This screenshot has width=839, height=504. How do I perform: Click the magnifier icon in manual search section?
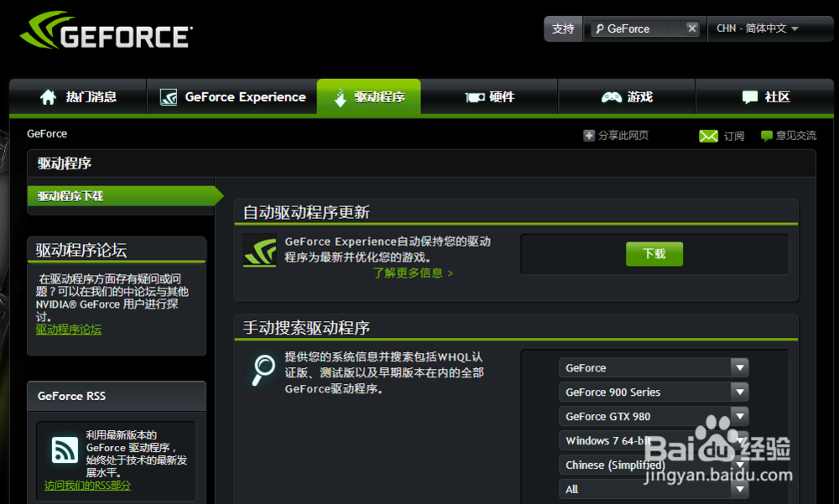click(263, 370)
